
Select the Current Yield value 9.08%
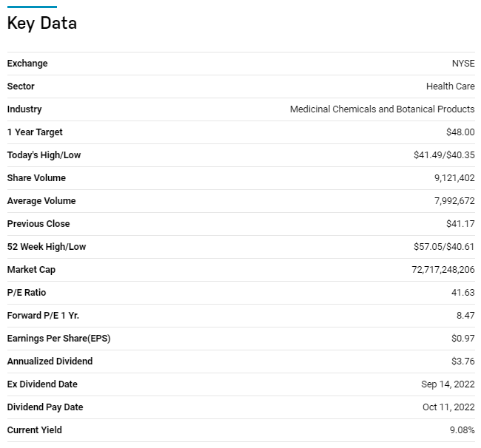(460, 430)
